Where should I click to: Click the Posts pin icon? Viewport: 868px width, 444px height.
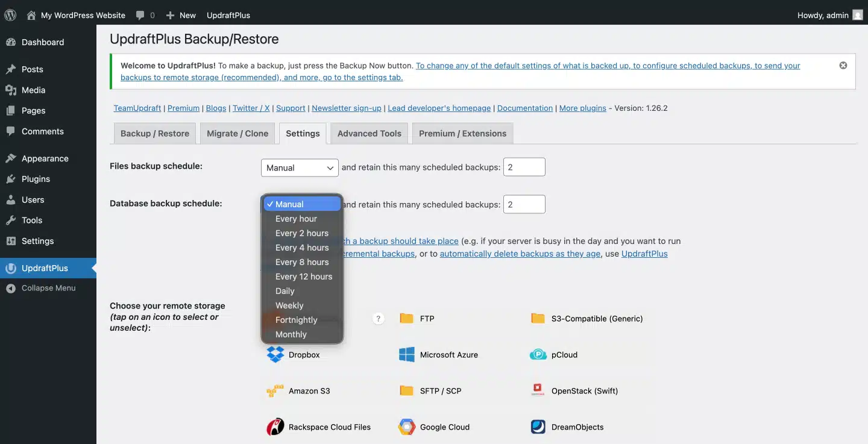[11, 69]
